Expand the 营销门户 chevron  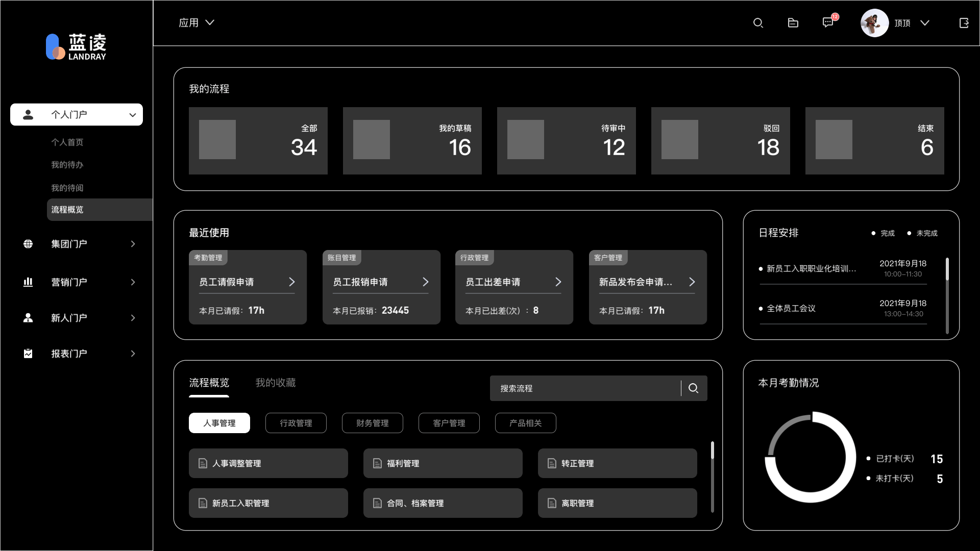coord(133,282)
